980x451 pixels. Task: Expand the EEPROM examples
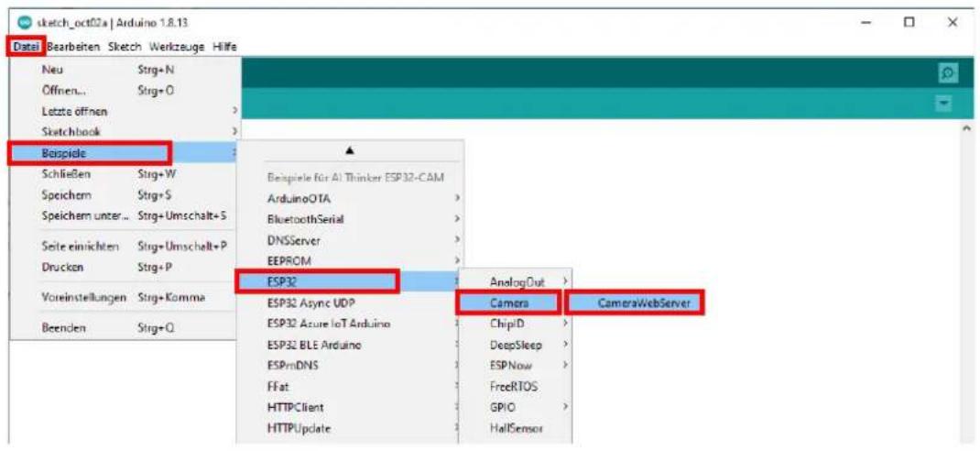click(x=350, y=260)
